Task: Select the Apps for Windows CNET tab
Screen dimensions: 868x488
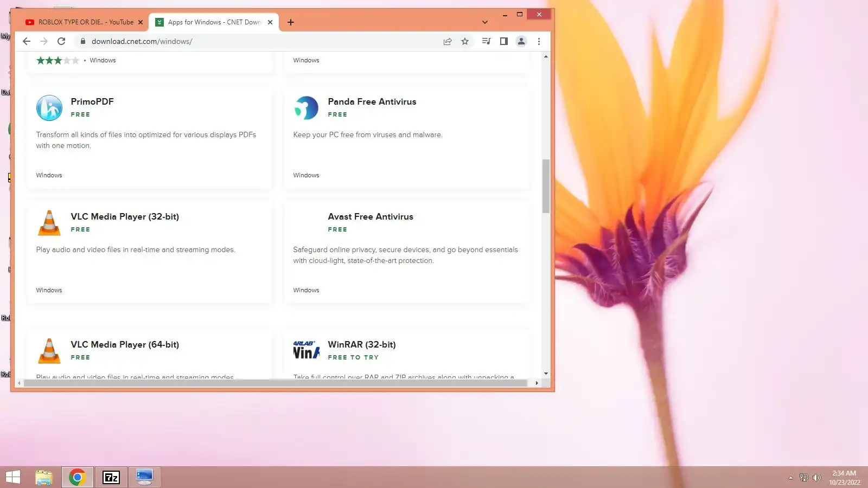Action: tap(214, 22)
